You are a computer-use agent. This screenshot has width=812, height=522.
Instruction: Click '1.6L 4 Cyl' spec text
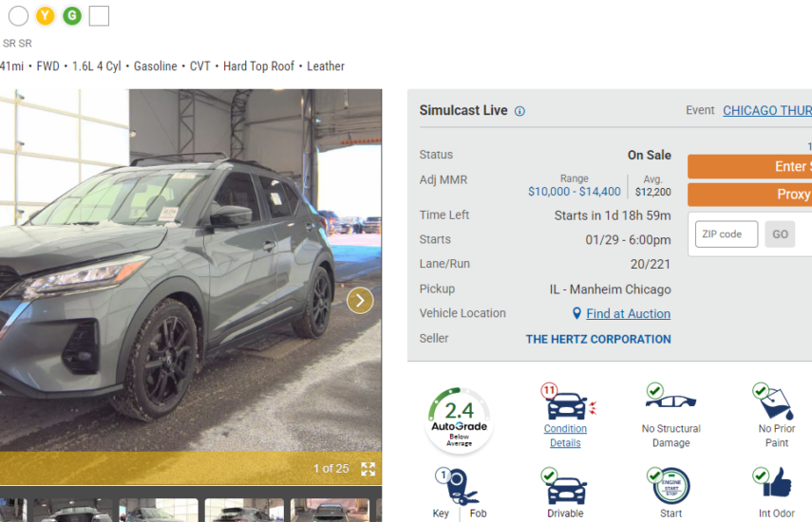(96, 66)
